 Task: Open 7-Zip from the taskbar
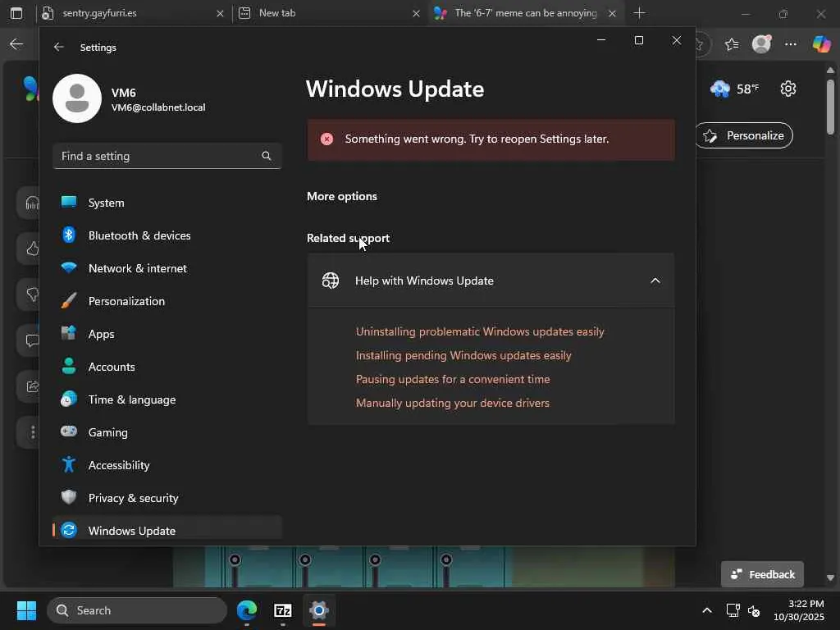click(x=283, y=610)
